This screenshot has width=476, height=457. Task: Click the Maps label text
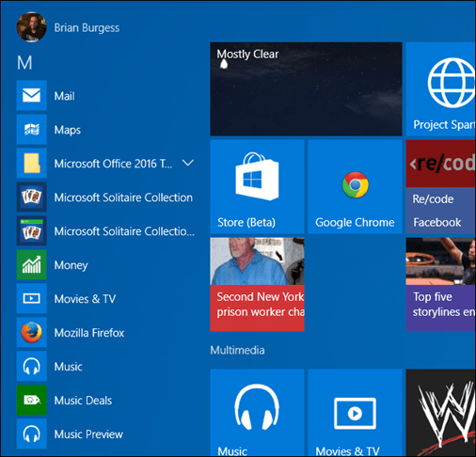(68, 130)
